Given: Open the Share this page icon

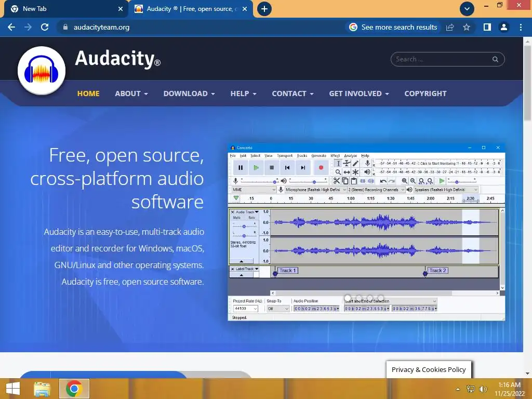Looking at the screenshot, I should point(450,27).
